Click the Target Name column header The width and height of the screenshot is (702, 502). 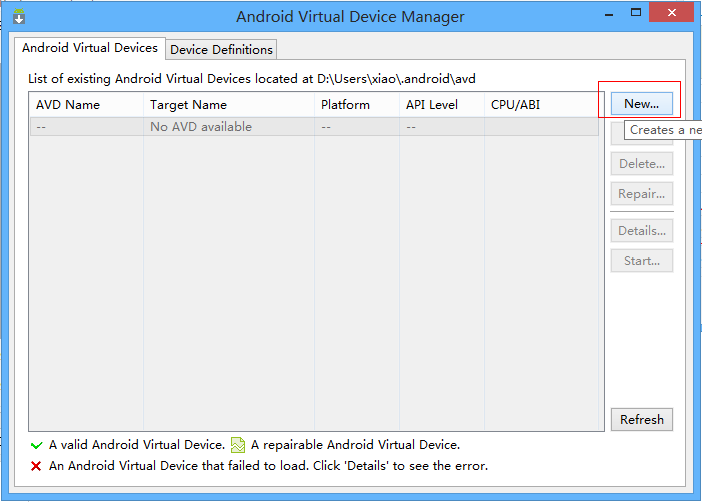tap(229, 105)
